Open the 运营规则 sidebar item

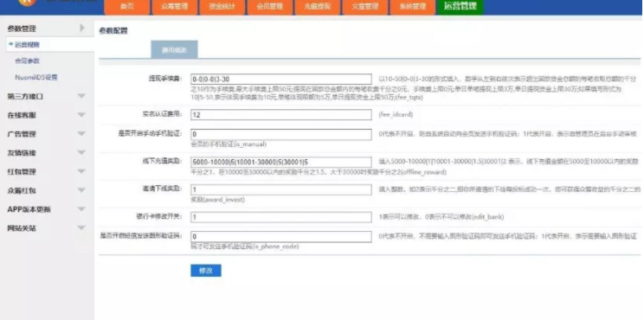[27, 45]
